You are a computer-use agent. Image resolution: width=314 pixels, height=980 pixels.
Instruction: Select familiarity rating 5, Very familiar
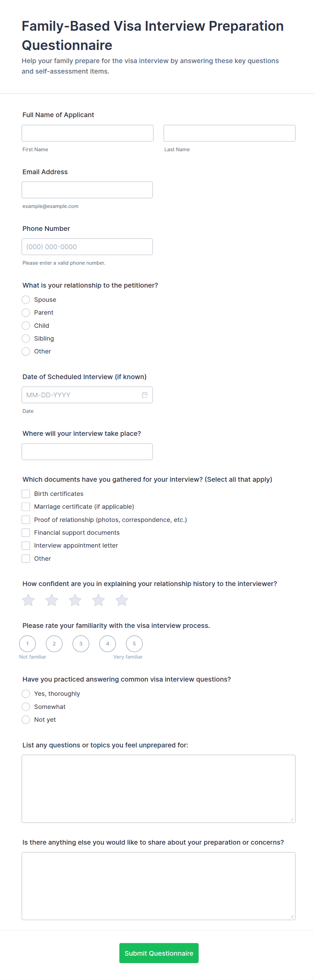(x=134, y=644)
